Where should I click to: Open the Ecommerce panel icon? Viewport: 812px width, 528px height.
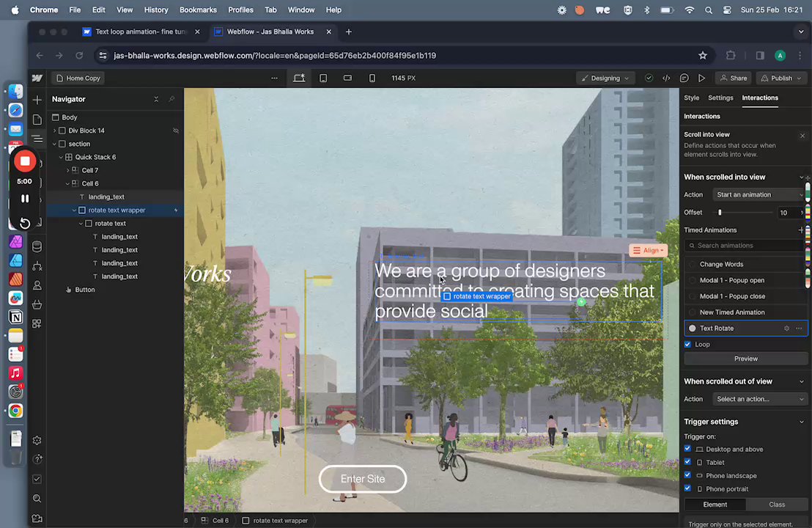37,304
